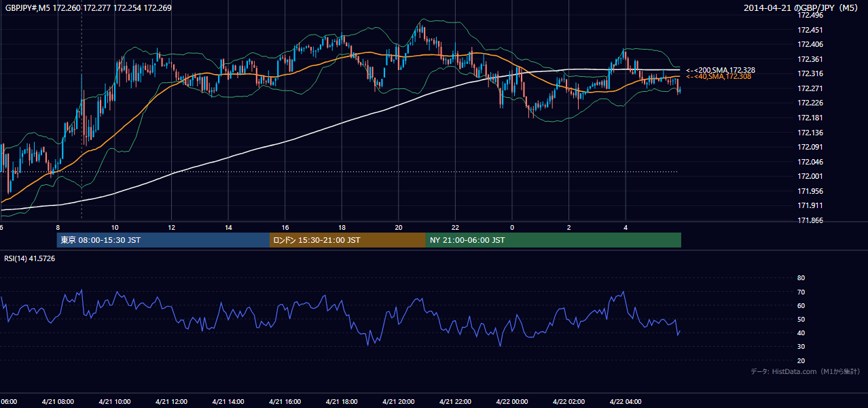Click RSI scale level 30
868x408 pixels.
click(x=801, y=347)
